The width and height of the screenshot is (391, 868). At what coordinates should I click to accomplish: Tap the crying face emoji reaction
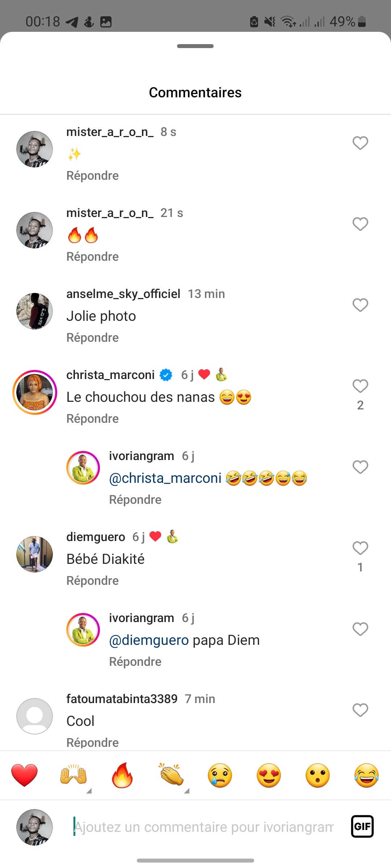click(x=220, y=775)
